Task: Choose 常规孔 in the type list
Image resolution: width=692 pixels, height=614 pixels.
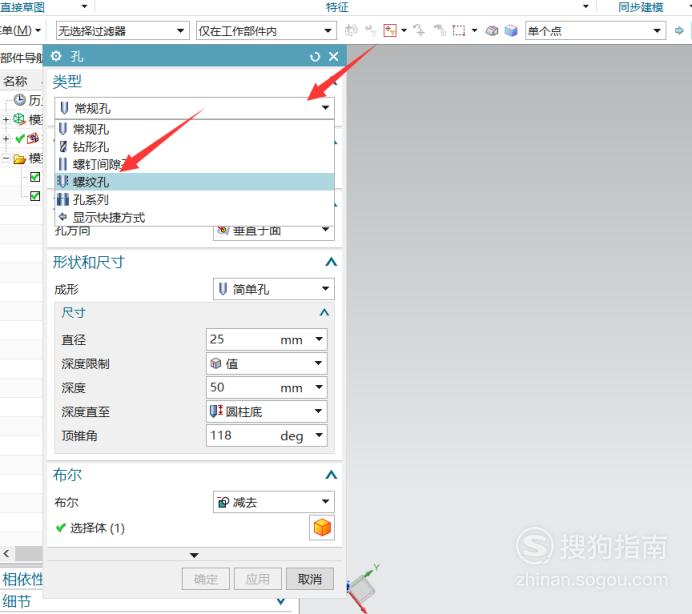Action: pyautogui.click(x=194, y=129)
